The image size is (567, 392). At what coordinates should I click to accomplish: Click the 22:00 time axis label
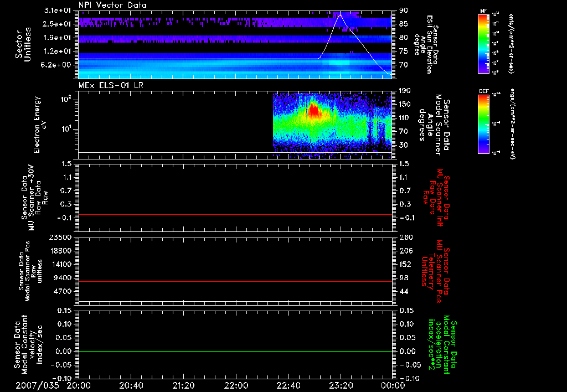(236, 385)
